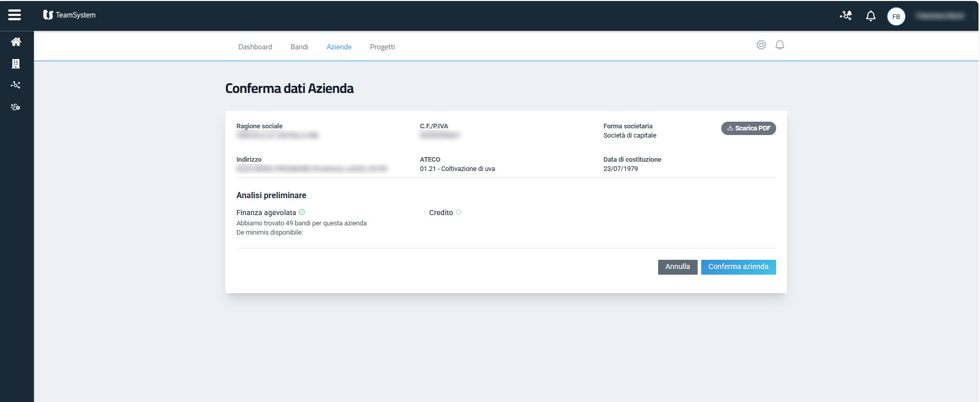Click the Finanza agevolata green check icon
The image size is (980, 402).
click(302, 212)
